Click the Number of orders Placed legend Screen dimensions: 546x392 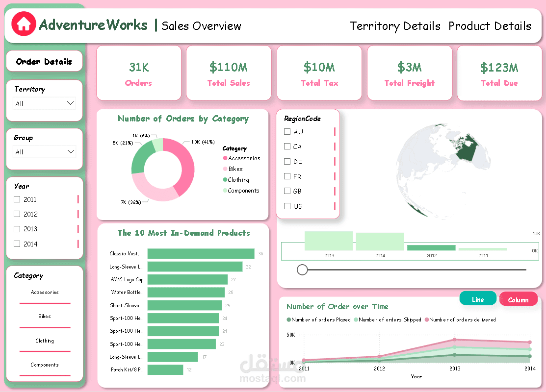pyautogui.click(x=318, y=319)
